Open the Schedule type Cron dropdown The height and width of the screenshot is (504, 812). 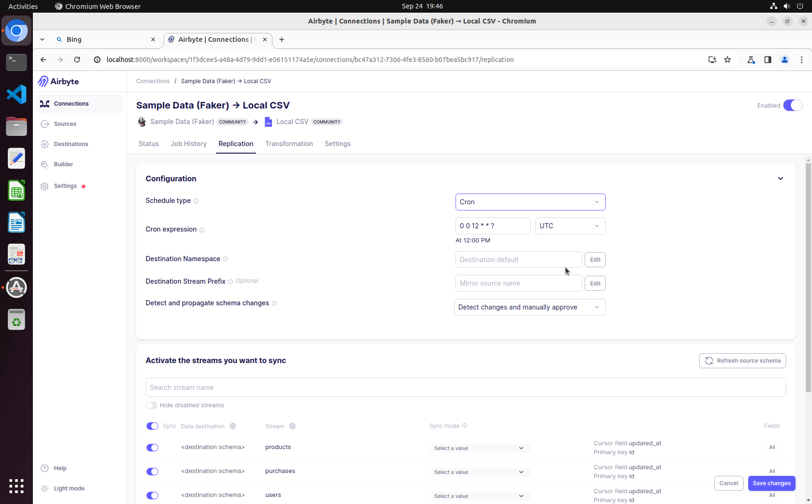pyautogui.click(x=530, y=202)
